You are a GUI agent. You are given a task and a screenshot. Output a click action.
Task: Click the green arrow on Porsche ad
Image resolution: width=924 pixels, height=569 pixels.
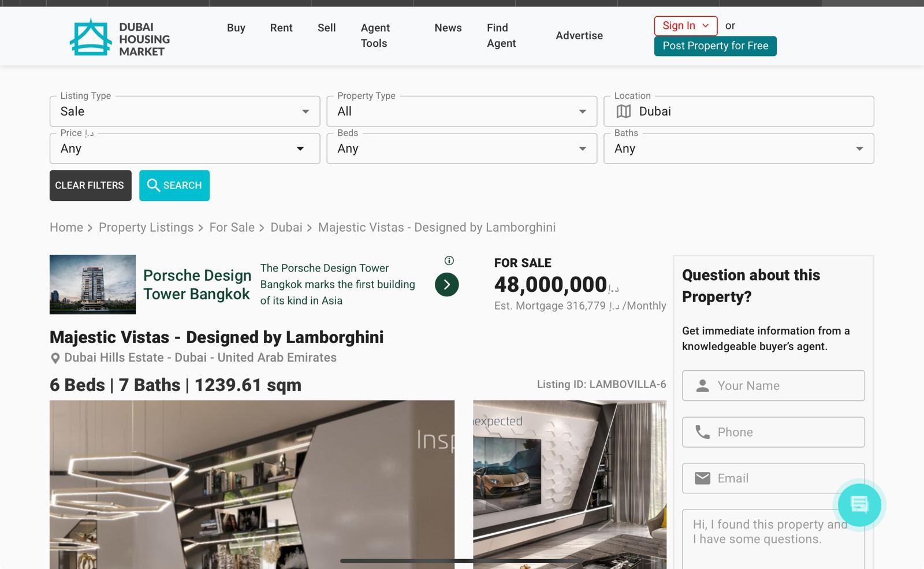(x=446, y=284)
